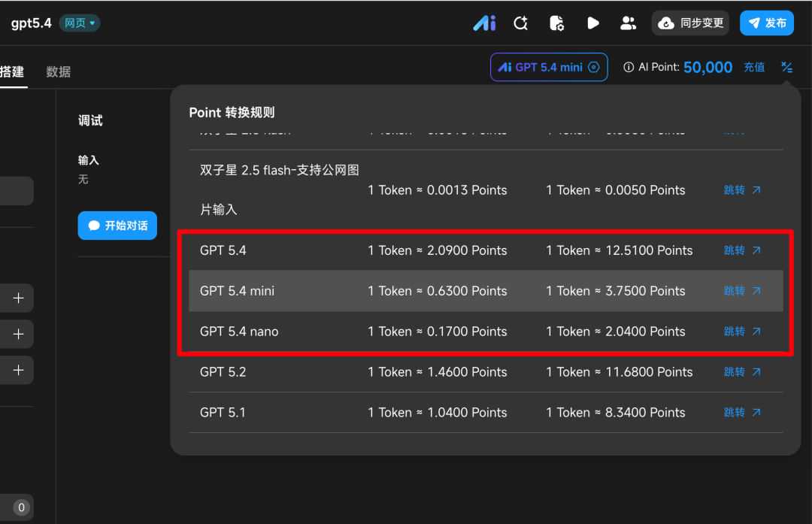Click the blue 发布 publish button
812x524 pixels.
[766, 23]
